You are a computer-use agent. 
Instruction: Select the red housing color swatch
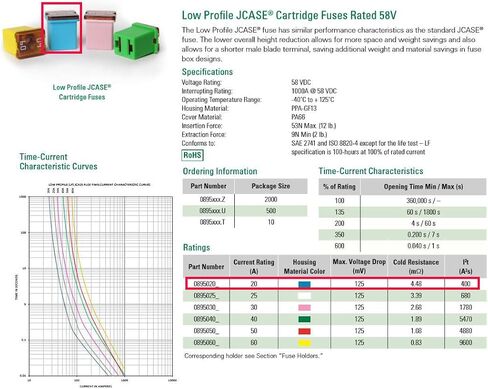(304, 331)
